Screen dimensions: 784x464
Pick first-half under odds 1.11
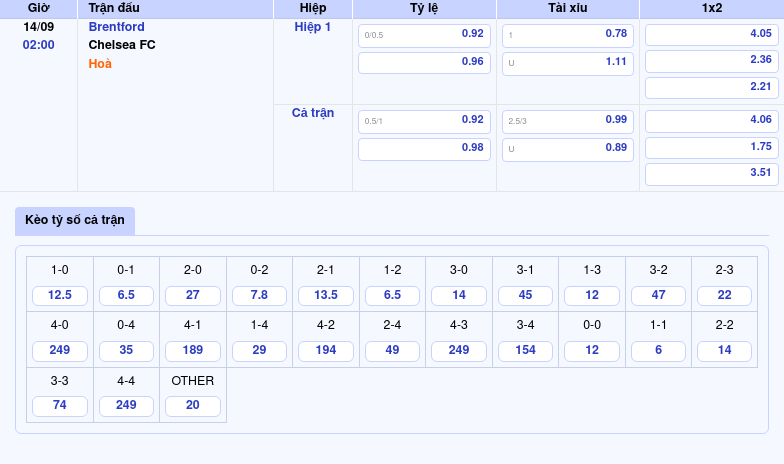[x=567, y=62]
